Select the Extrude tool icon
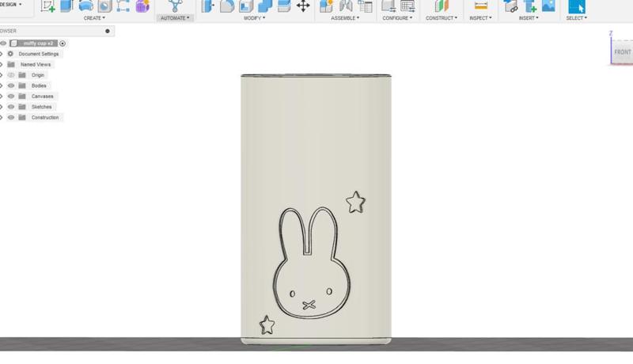Screen dimensions: 633x364 point(66,6)
